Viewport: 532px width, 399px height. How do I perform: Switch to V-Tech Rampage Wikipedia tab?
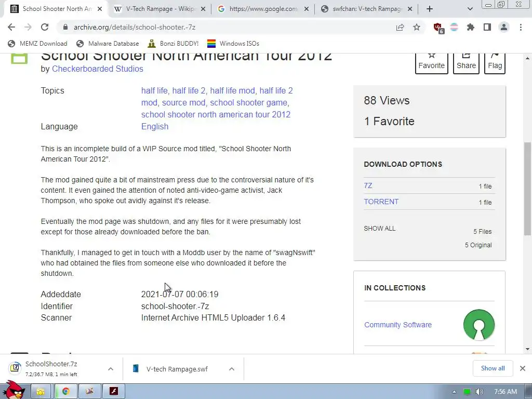(x=159, y=9)
